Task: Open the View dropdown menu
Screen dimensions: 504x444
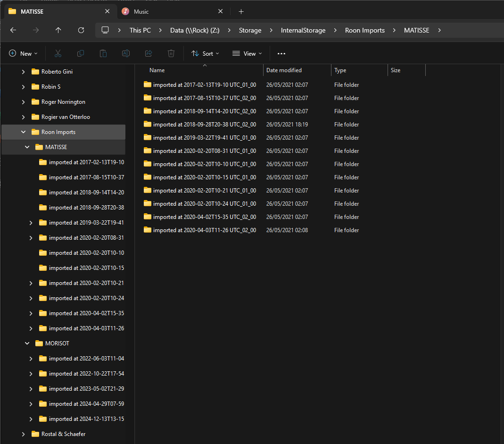Action: tap(247, 53)
